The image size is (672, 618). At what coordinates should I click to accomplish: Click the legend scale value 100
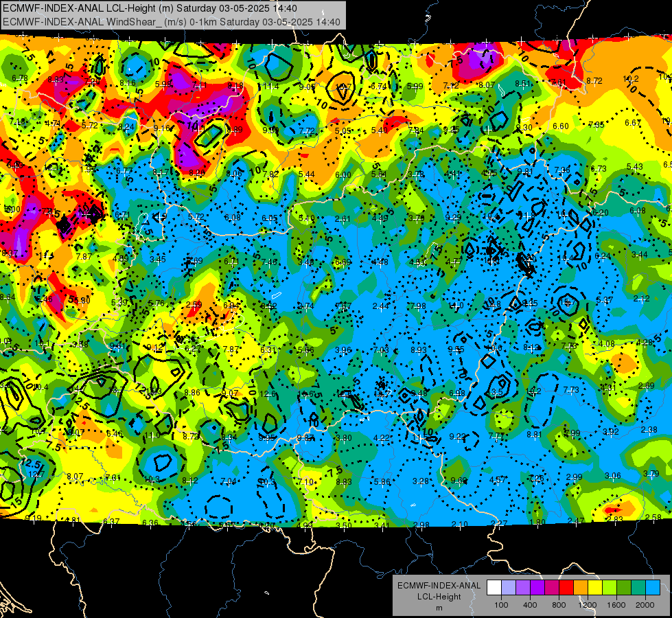501,605
